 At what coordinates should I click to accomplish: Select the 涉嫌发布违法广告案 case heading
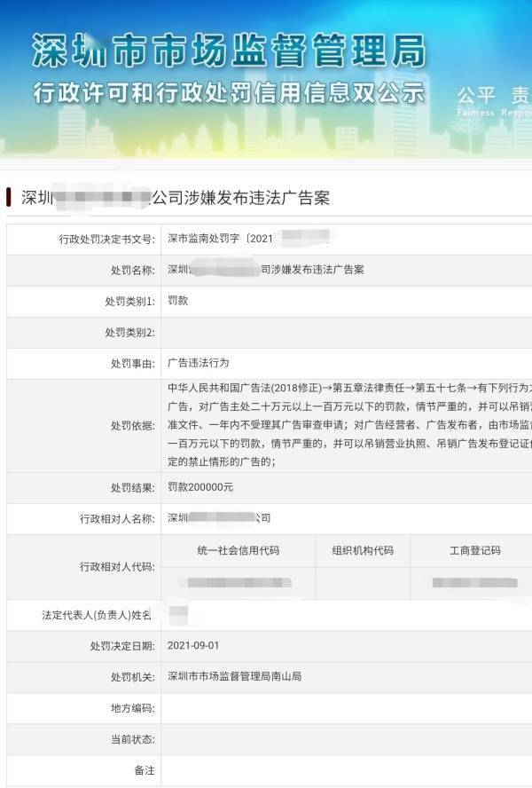[x=241, y=197]
